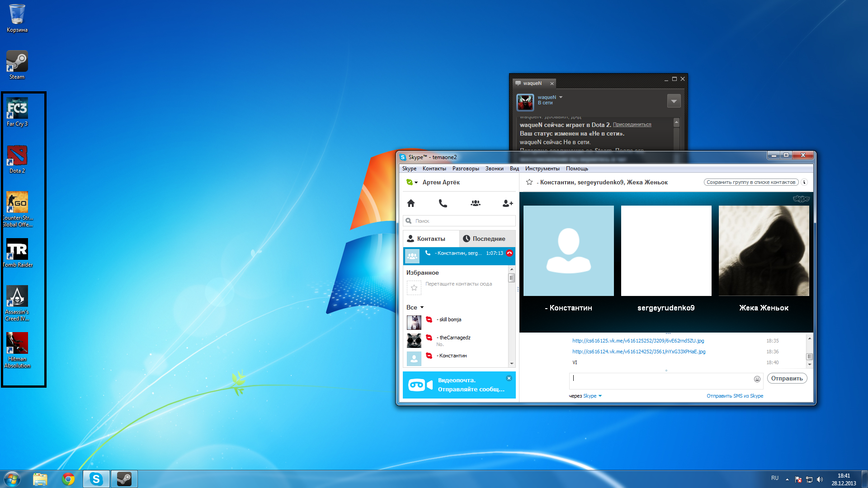Switch to the Последние tab

(487, 239)
